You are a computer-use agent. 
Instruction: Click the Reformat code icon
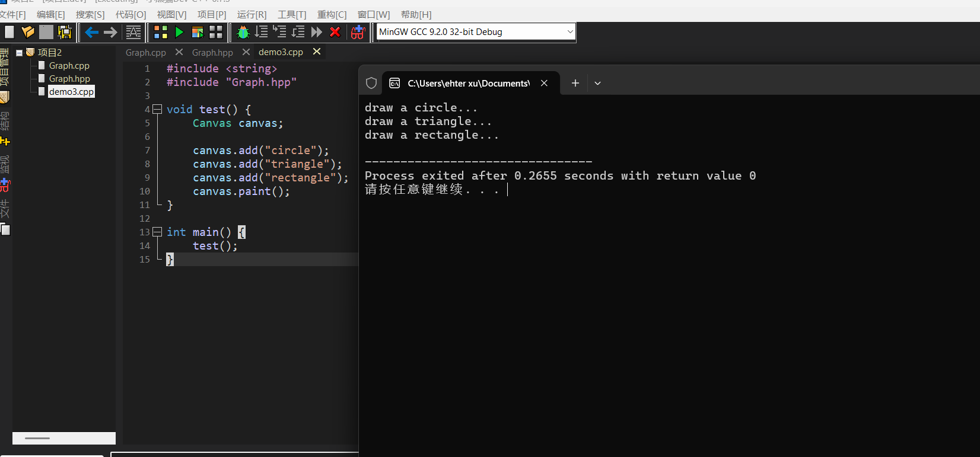click(133, 32)
